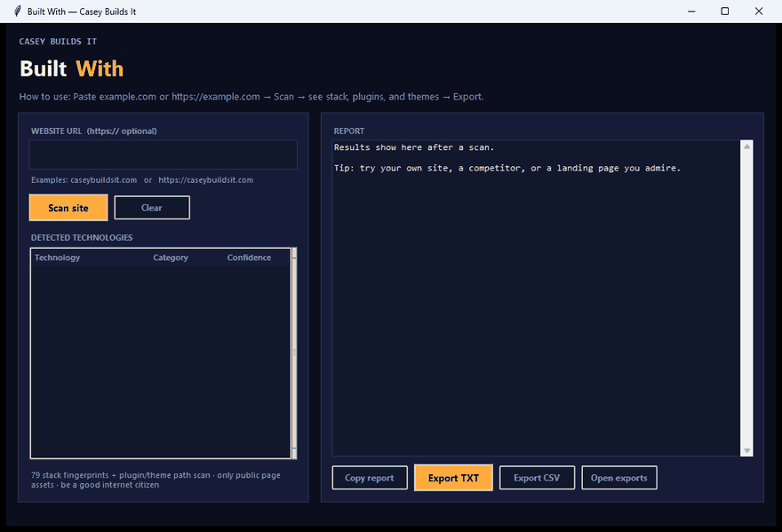Image resolution: width=782 pixels, height=532 pixels.
Task: Minimize the Built With window
Action: tap(691, 11)
